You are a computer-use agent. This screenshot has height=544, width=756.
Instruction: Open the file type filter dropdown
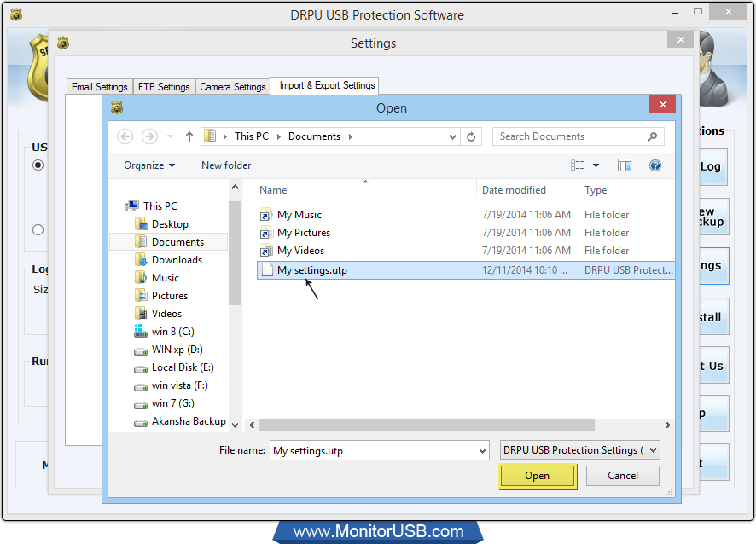pyautogui.click(x=653, y=450)
